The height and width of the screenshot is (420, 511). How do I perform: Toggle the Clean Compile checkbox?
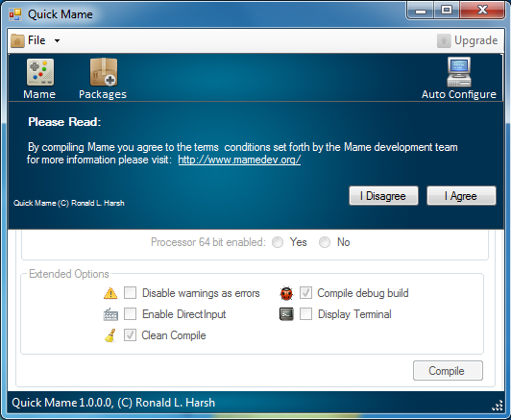point(130,335)
